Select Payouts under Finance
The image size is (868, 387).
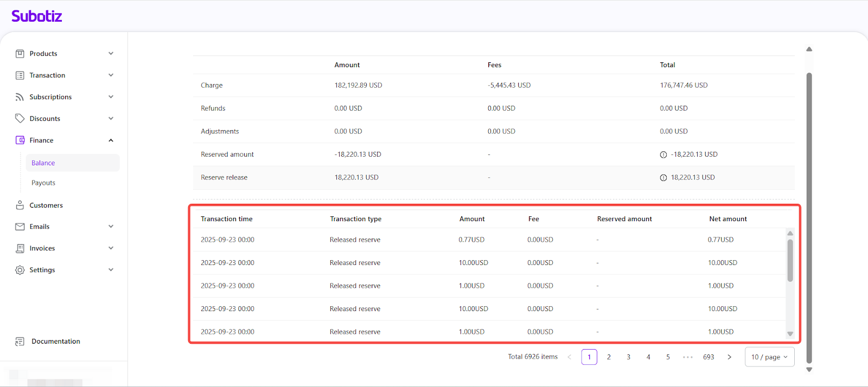pos(43,183)
